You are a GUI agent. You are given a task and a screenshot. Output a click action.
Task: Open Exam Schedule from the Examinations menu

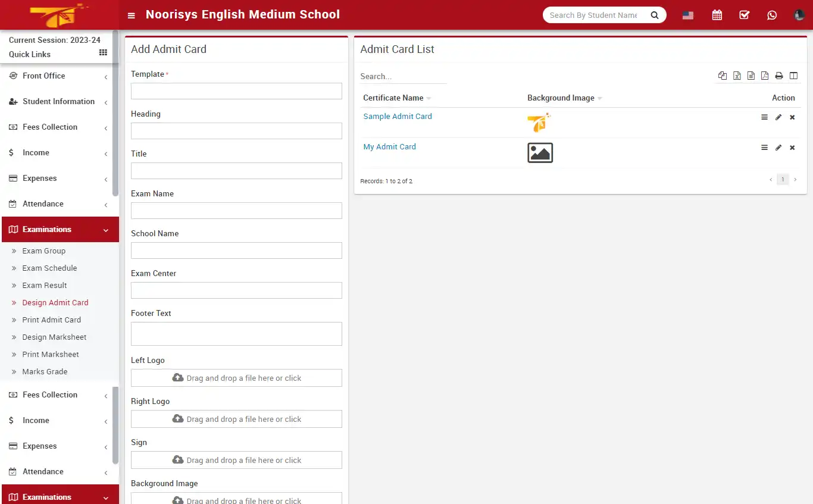[49, 268]
